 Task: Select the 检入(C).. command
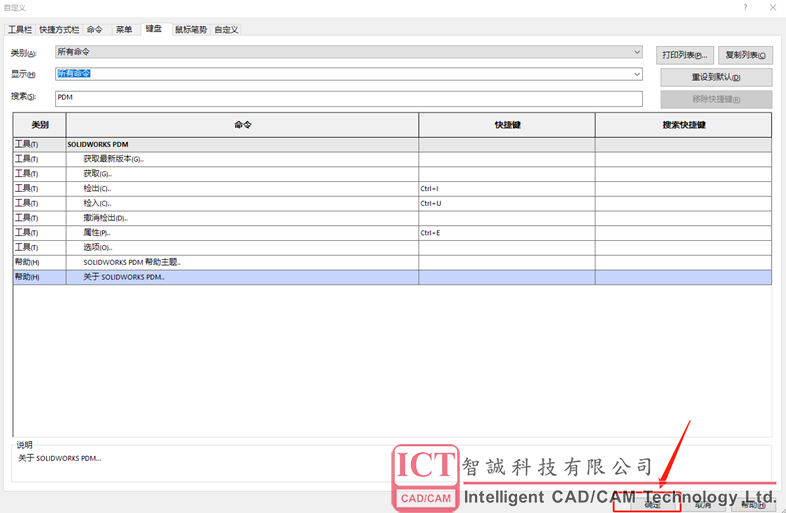(x=243, y=203)
